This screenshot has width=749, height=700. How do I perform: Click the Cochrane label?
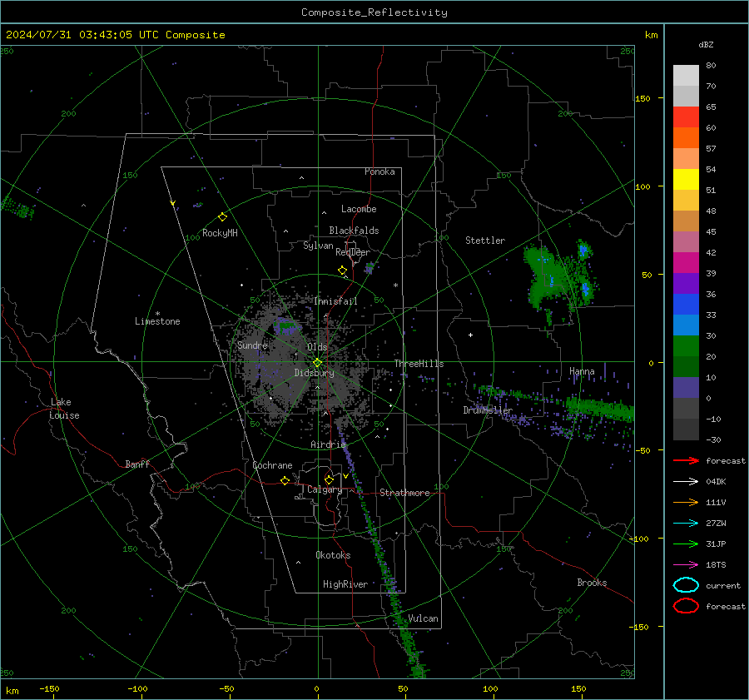272,465
